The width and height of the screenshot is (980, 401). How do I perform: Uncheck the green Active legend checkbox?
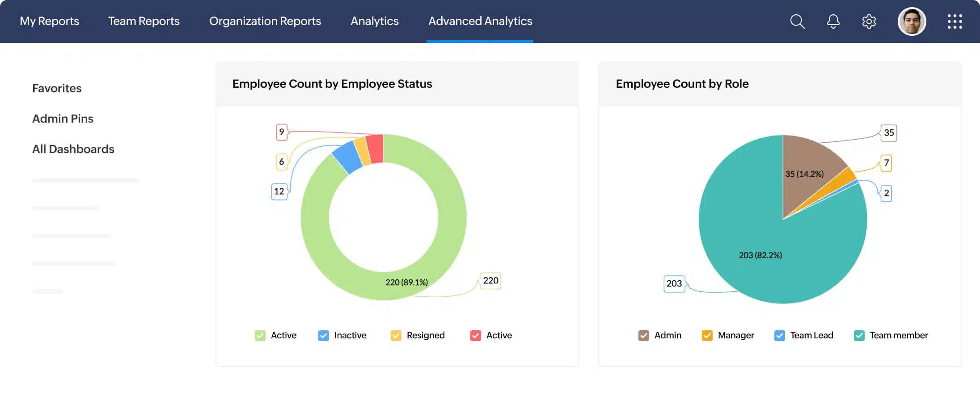[x=260, y=336]
